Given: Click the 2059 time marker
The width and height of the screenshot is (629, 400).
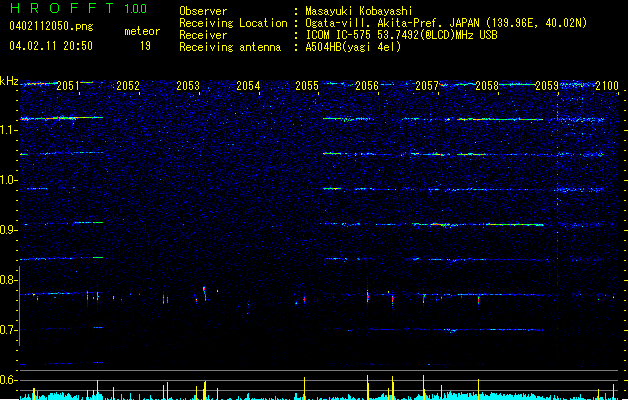Looking at the screenshot, I should [547, 86].
